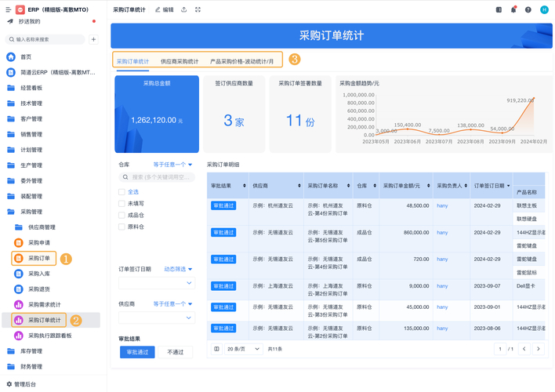Open 供应商 等于任意一个 condition dropdown
The image size is (555, 392).
pyautogui.click(x=172, y=304)
